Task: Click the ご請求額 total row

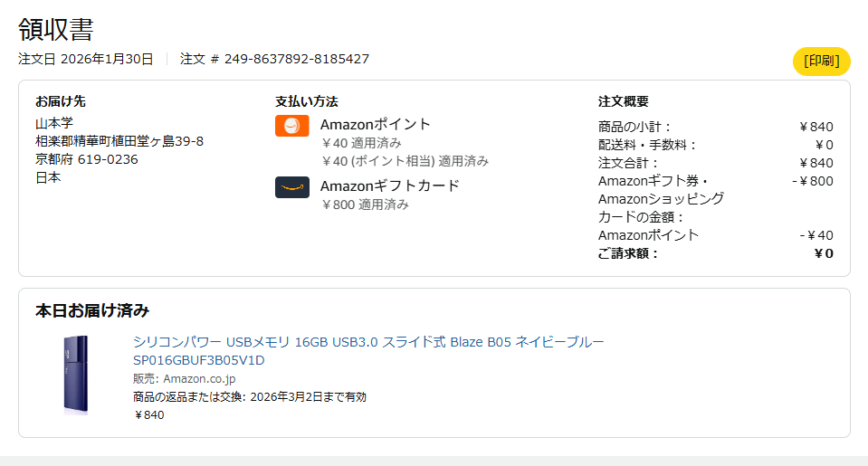Action: [715, 253]
